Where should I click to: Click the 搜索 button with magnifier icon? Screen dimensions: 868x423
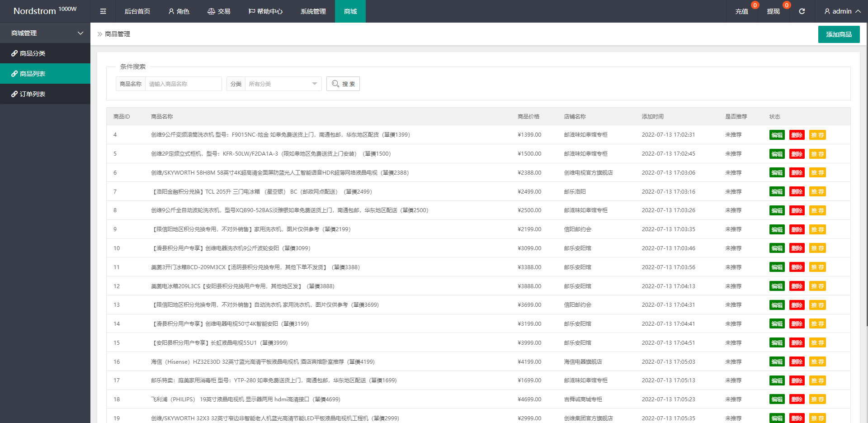point(343,84)
